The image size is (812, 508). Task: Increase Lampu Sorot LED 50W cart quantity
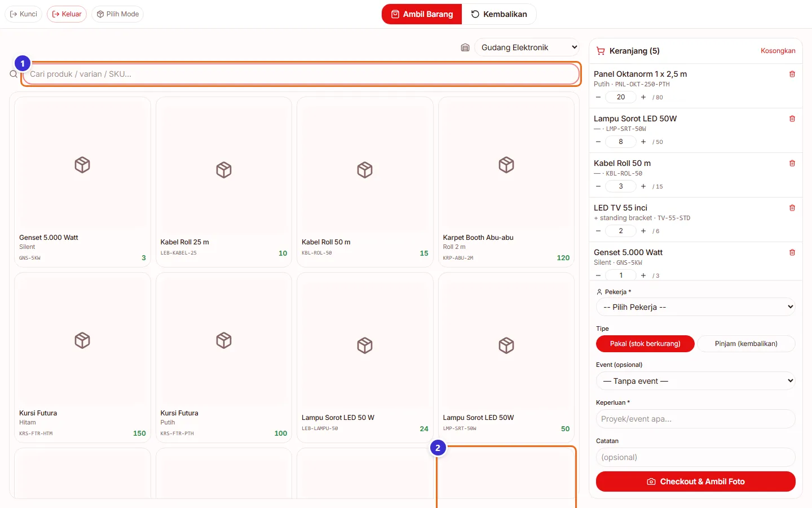click(643, 142)
